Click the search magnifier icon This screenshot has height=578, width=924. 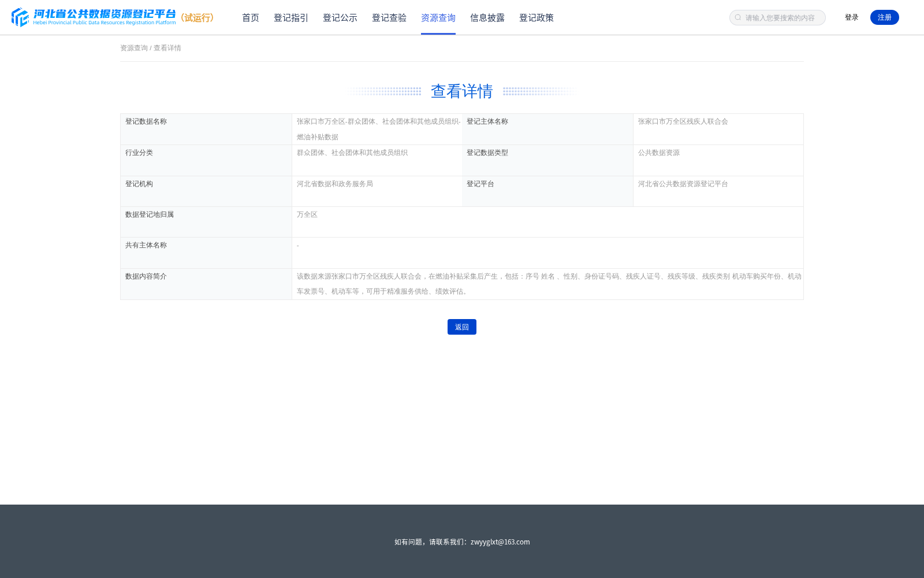pos(738,18)
